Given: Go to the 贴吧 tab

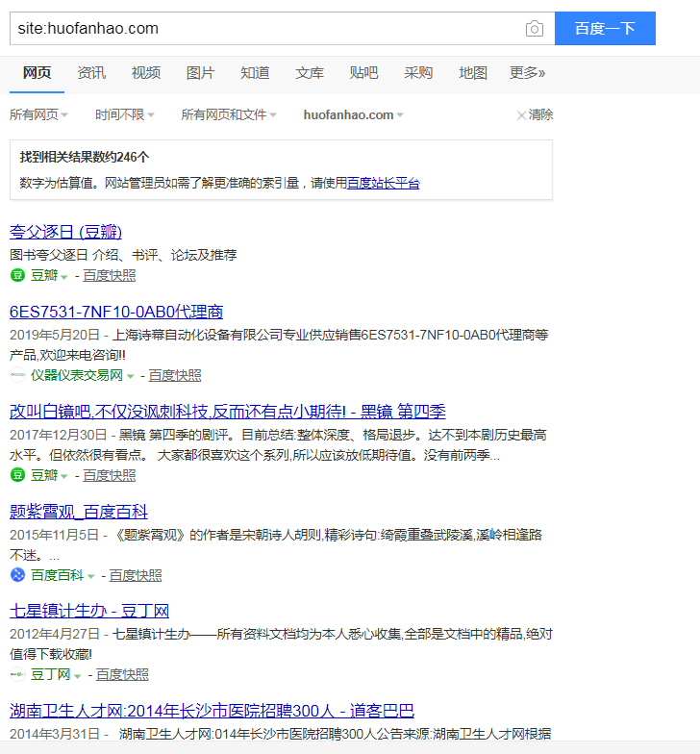Looking at the screenshot, I should tap(363, 73).
